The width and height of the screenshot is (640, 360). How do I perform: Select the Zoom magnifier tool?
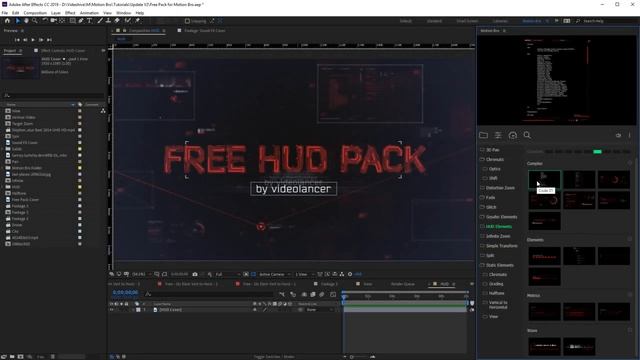[x=35, y=20]
